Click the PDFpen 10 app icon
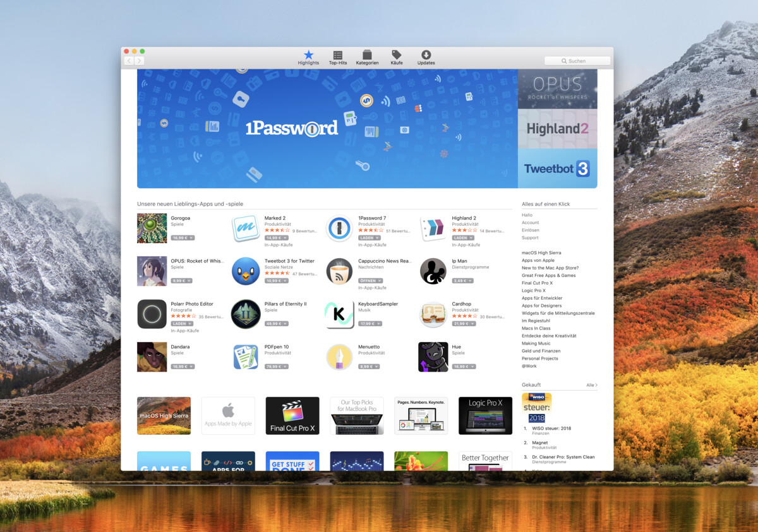The image size is (758, 532). [x=246, y=357]
